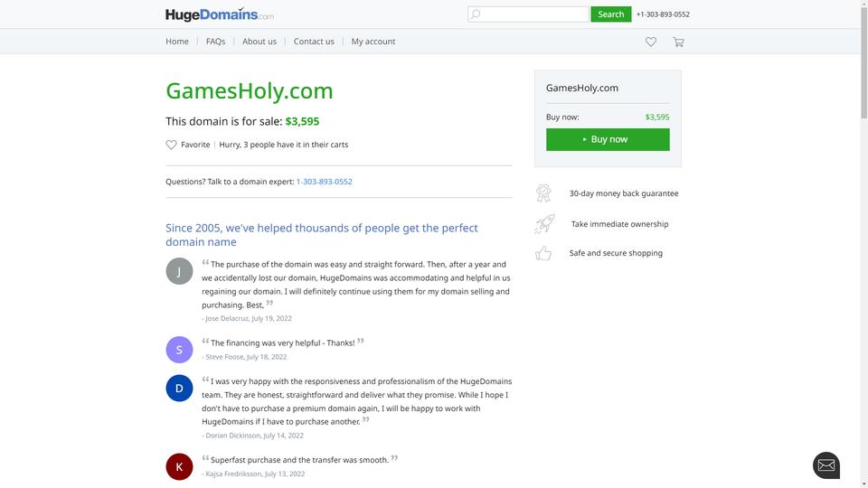Click the "Buy now:" label

(562, 117)
